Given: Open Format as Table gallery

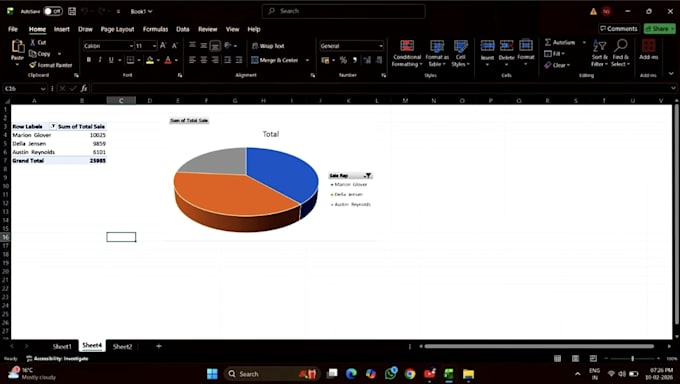Looking at the screenshot, I should click(437, 53).
